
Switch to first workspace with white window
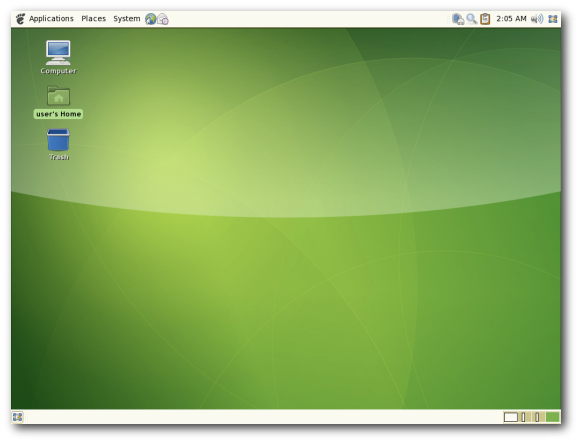click(510, 417)
